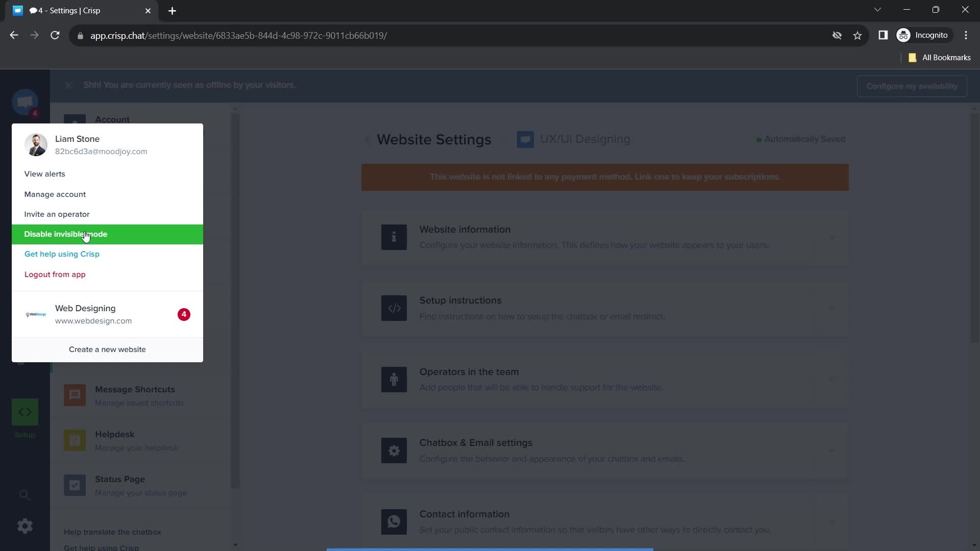Click the Website information icon
The height and width of the screenshot is (551, 980).
click(394, 237)
